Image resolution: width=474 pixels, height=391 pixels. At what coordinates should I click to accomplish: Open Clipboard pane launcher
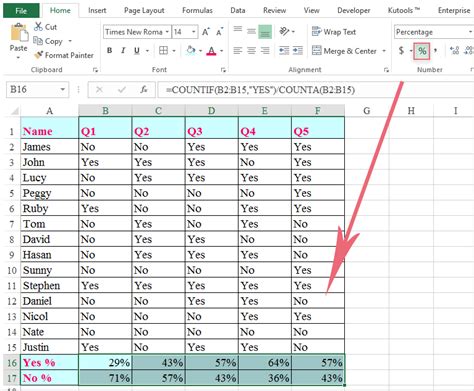click(95, 70)
